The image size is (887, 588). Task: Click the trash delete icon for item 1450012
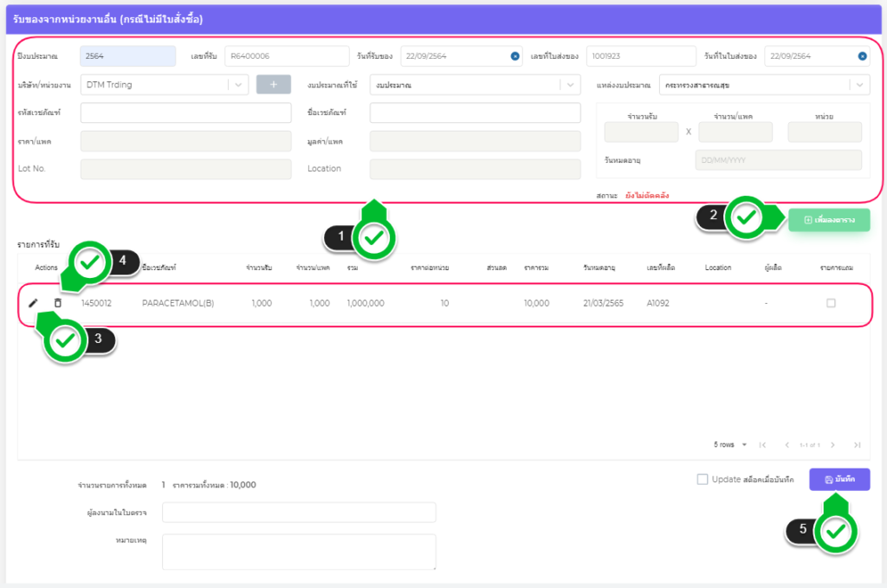click(x=58, y=303)
